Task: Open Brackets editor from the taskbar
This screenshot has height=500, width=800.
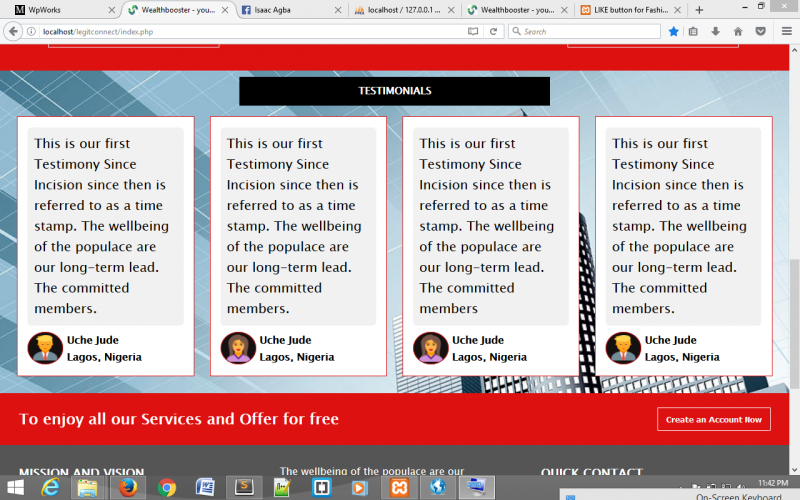Action: 321,488
